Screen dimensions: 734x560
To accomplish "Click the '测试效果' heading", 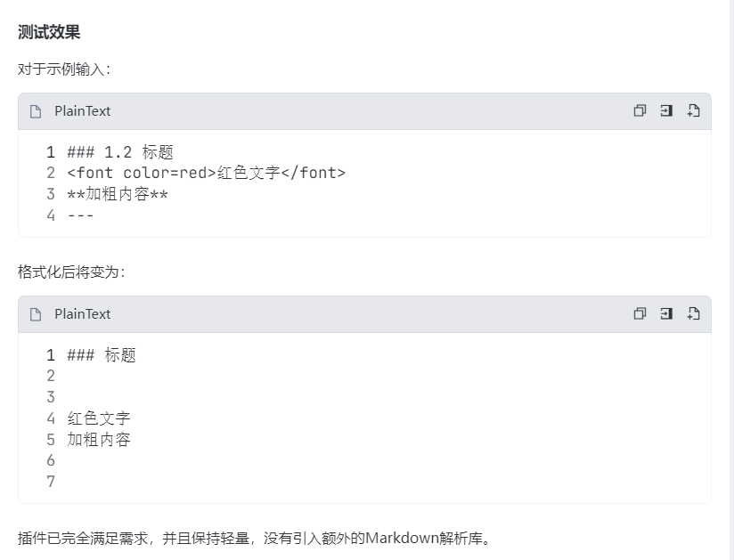I will [49, 33].
